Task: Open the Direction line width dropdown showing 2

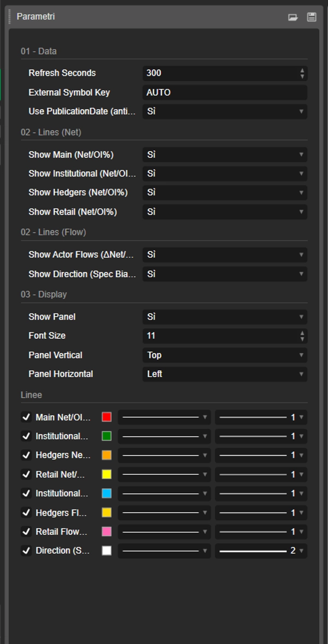Action: click(261, 551)
